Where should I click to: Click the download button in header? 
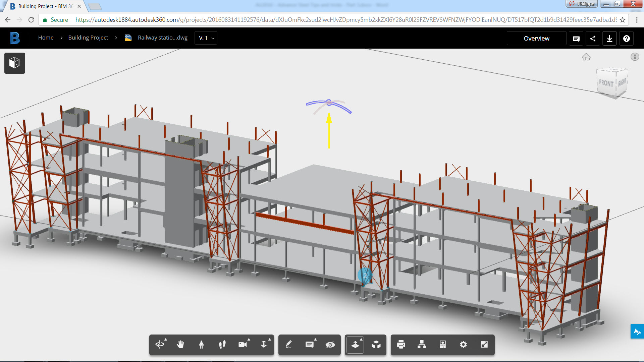pos(609,39)
